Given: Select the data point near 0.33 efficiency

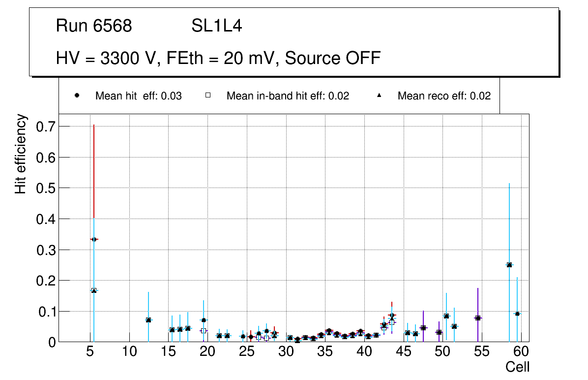Looking at the screenshot, I should [94, 239].
